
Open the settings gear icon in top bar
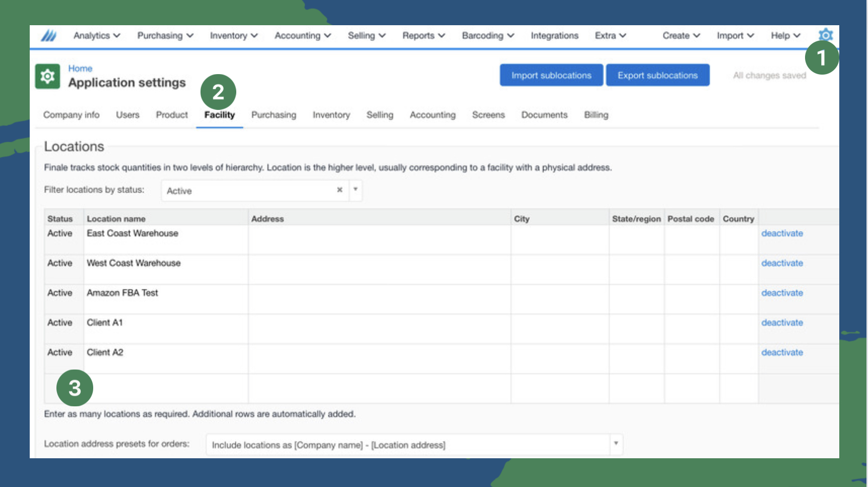click(x=825, y=35)
